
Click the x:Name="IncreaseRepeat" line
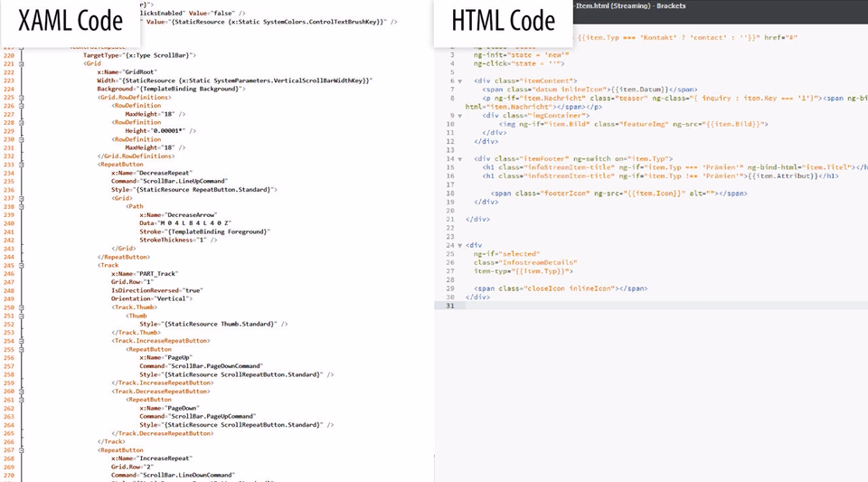click(x=152, y=458)
